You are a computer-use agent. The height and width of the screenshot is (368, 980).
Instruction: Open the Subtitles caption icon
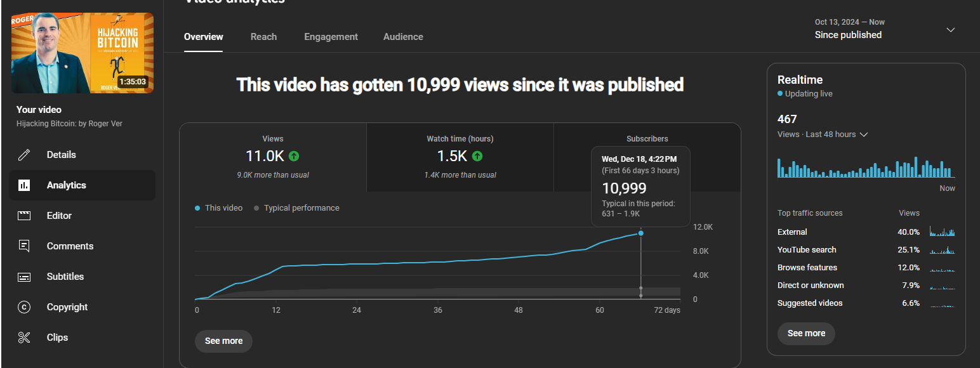tap(24, 277)
